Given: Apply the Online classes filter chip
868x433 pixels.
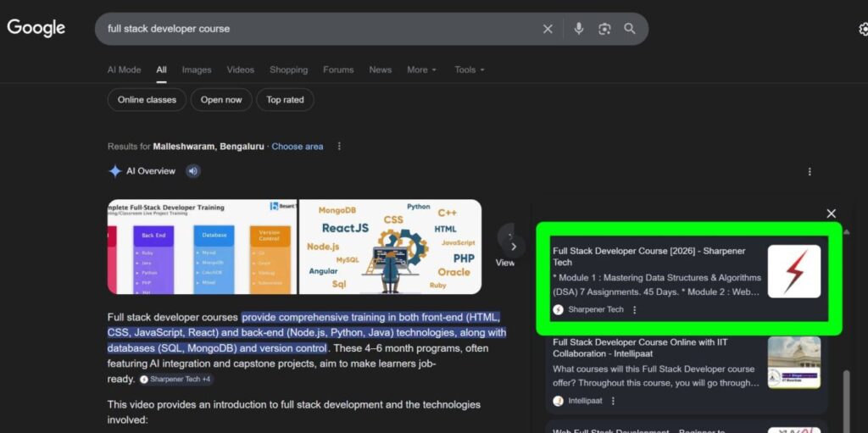Looking at the screenshot, I should [x=147, y=100].
